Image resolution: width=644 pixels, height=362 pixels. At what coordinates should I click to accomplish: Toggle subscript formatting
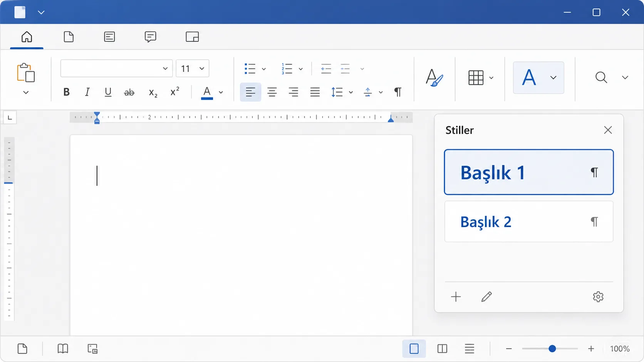point(153,92)
